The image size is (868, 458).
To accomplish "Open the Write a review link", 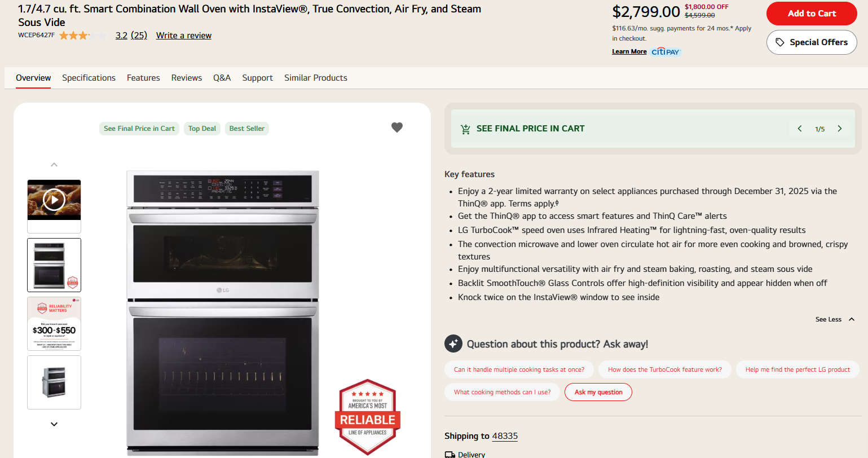I will [184, 36].
